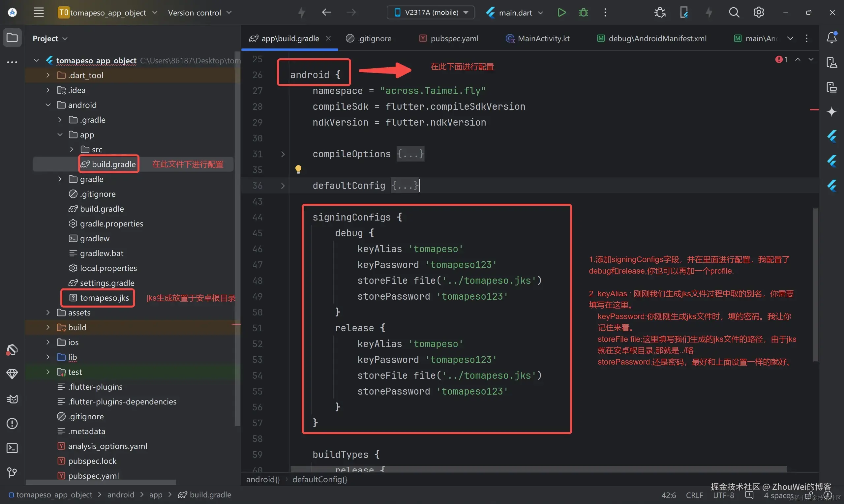Expand folded defaultConfig block arrow

[x=283, y=186]
